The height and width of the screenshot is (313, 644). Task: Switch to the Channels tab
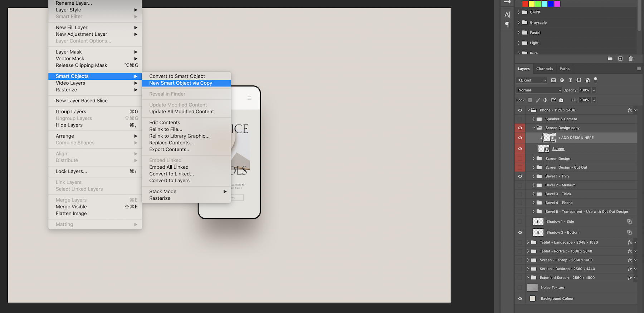click(544, 69)
